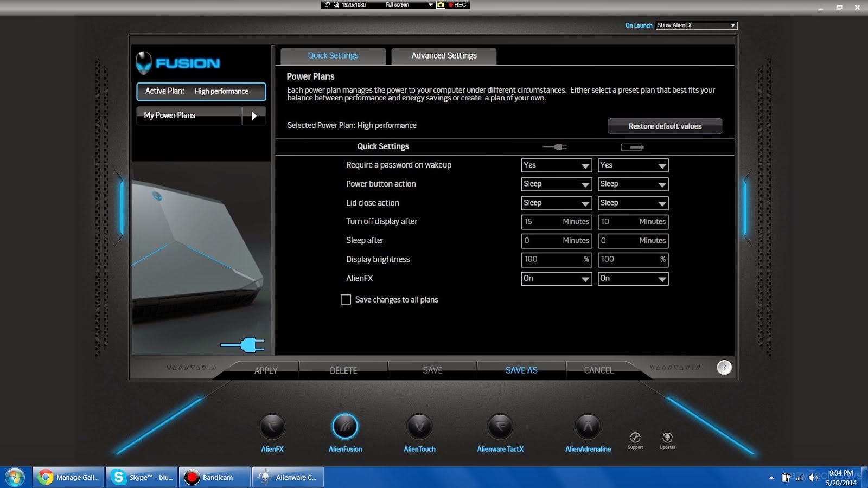Click the plugged-in column header icon

tap(555, 147)
